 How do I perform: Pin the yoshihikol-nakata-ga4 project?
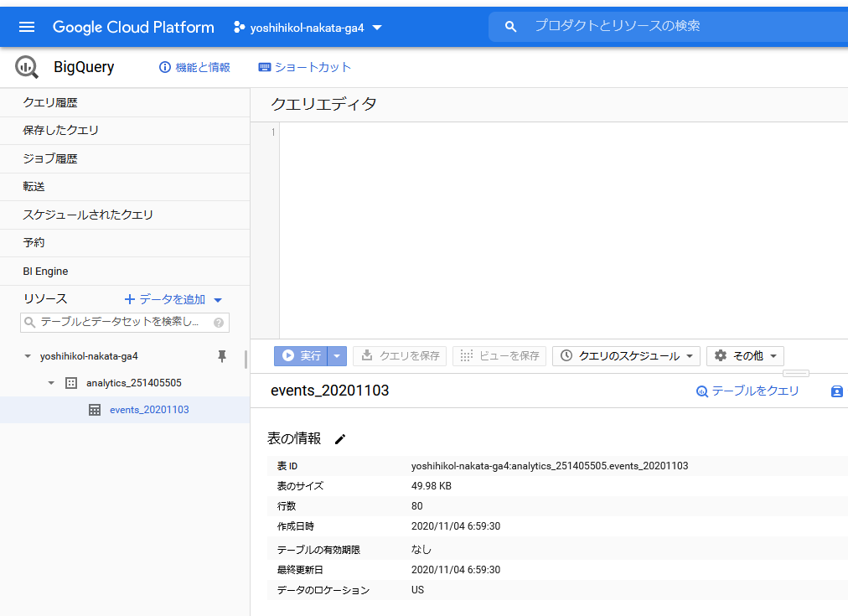(222, 356)
